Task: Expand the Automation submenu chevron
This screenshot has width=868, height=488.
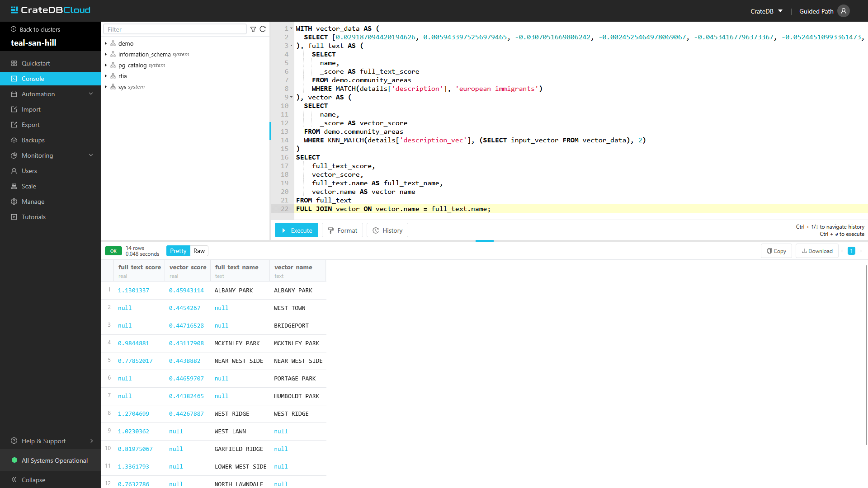Action: pyautogui.click(x=91, y=94)
